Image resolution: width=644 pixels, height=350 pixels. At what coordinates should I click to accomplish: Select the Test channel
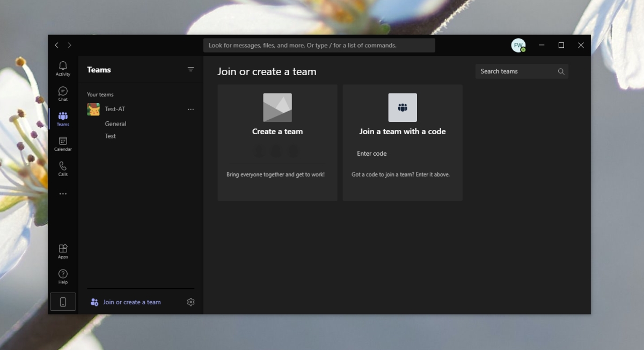110,136
